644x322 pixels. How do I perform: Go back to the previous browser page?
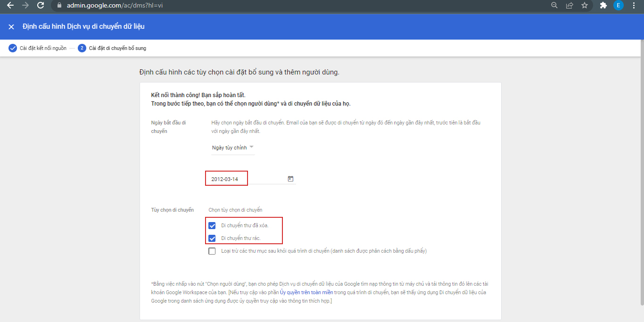10,6
